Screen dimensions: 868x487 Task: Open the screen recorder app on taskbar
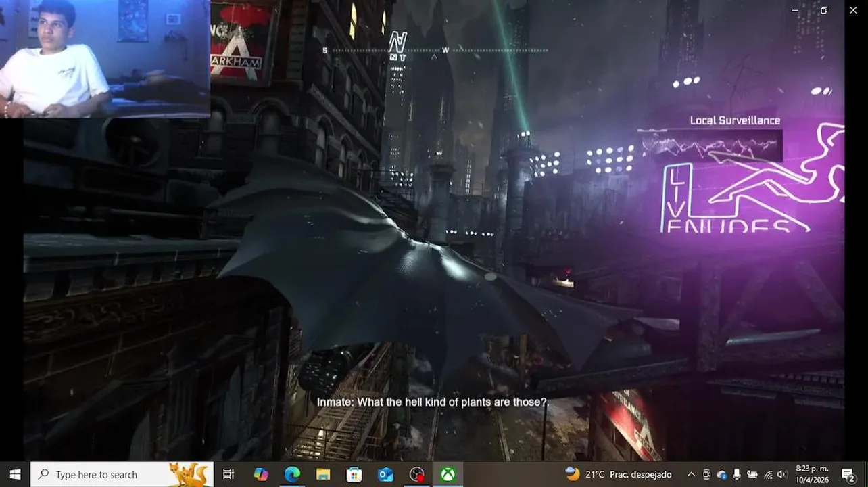(x=416, y=474)
